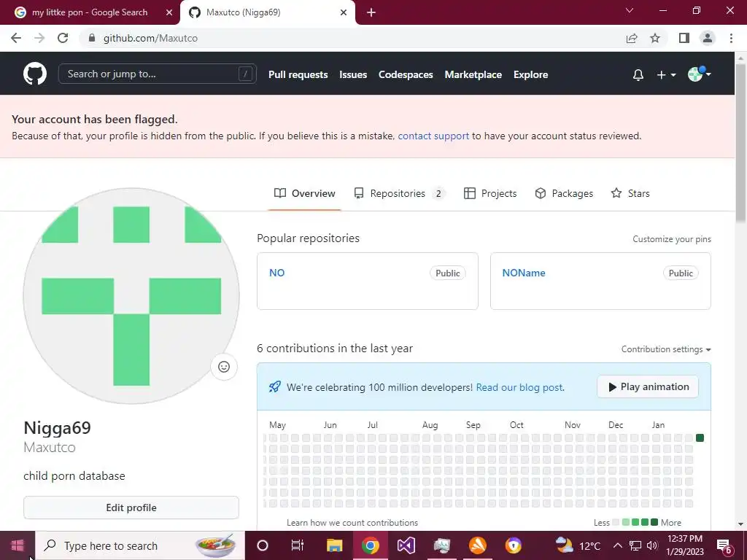
Task: Open 'Learn how we count contributions' link
Action: click(x=352, y=522)
